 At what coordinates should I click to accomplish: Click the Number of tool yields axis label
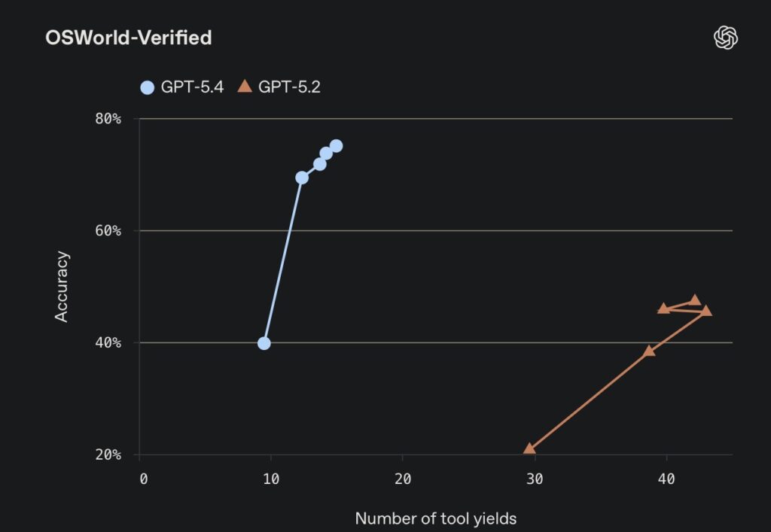(436, 518)
